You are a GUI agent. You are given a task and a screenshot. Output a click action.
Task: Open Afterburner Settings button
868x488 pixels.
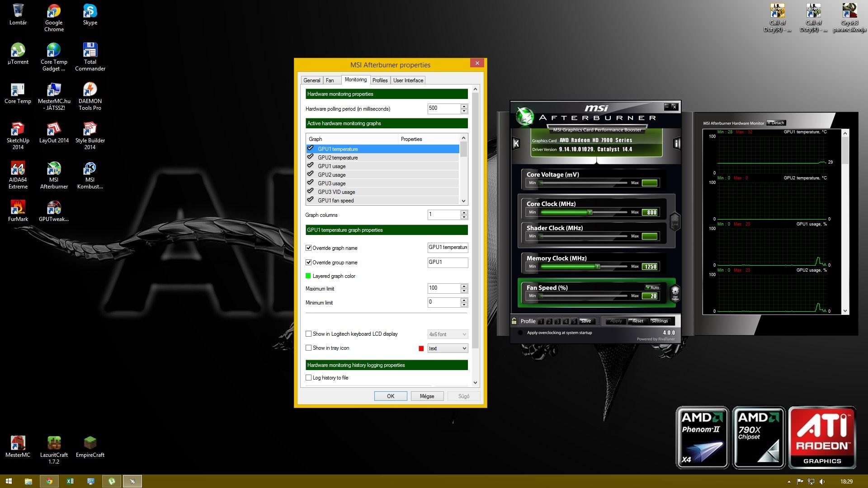(x=660, y=321)
